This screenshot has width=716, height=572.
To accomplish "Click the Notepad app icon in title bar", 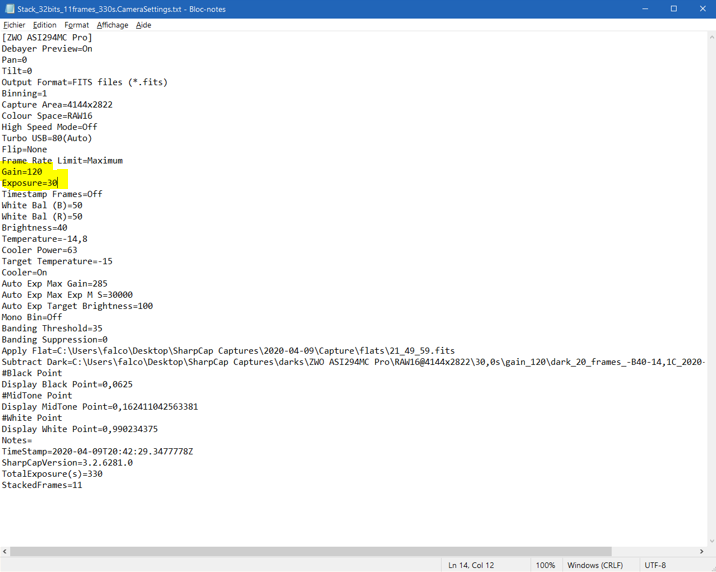I will click(x=9, y=9).
